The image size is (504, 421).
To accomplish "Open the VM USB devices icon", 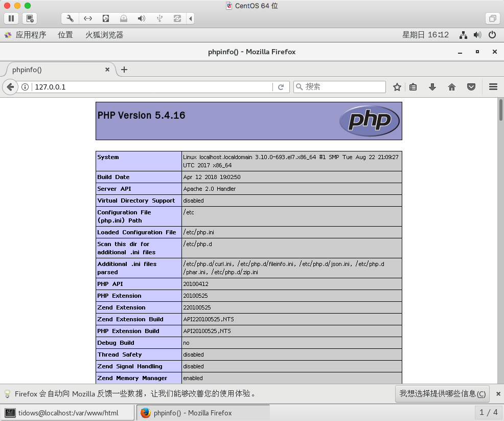I will 159,18.
